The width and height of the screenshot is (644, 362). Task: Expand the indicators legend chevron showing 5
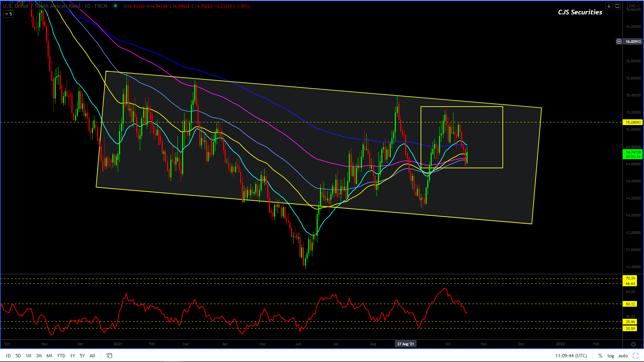(x=8, y=14)
